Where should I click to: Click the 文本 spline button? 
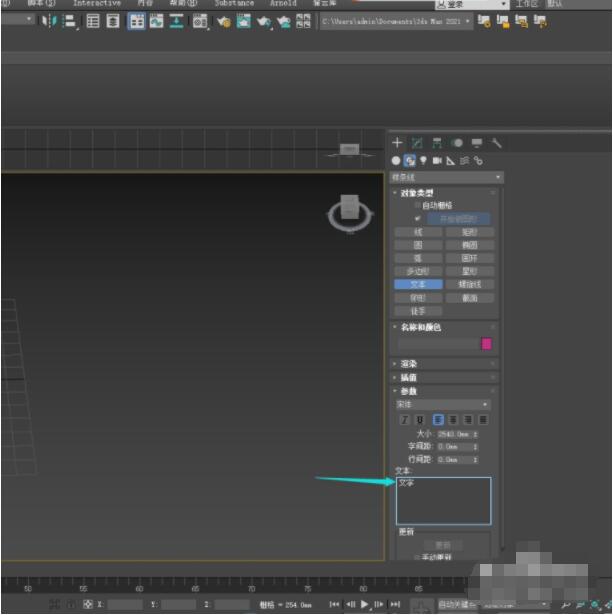(418, 284)
